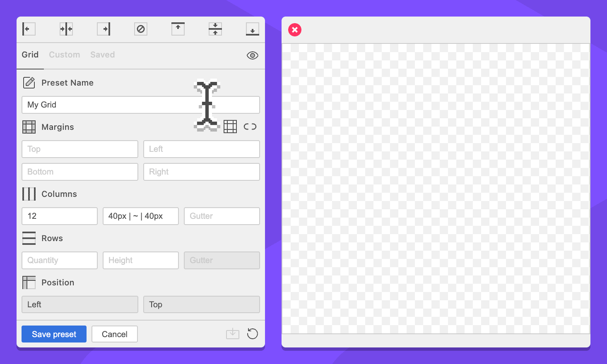Viewport: 607px width, 364px height.
Task: Open the Saved tab
Action: coord(102,55)
